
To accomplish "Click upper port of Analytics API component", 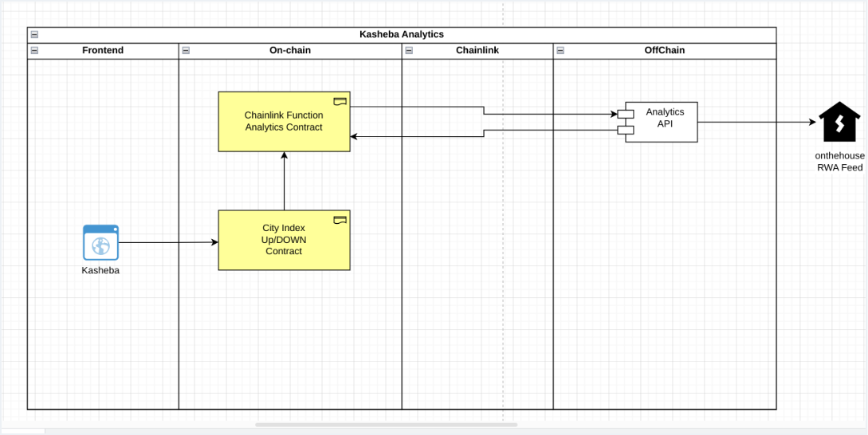I will (x=626, y=114).
